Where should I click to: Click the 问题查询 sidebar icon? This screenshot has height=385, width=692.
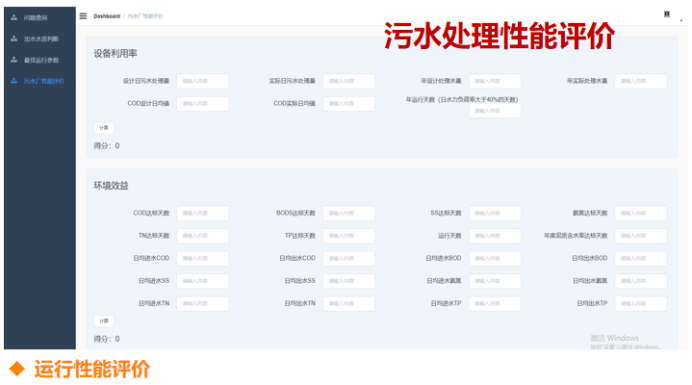14,17
